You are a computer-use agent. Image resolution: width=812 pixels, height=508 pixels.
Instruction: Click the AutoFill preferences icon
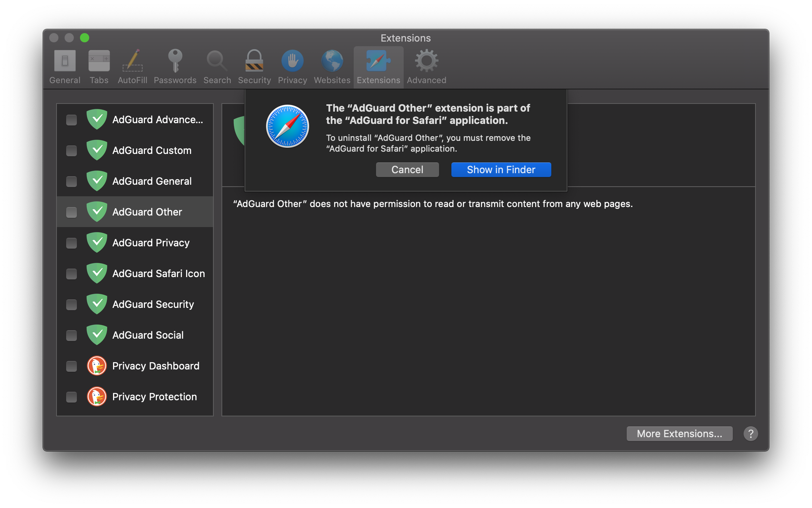coord(132,65)
